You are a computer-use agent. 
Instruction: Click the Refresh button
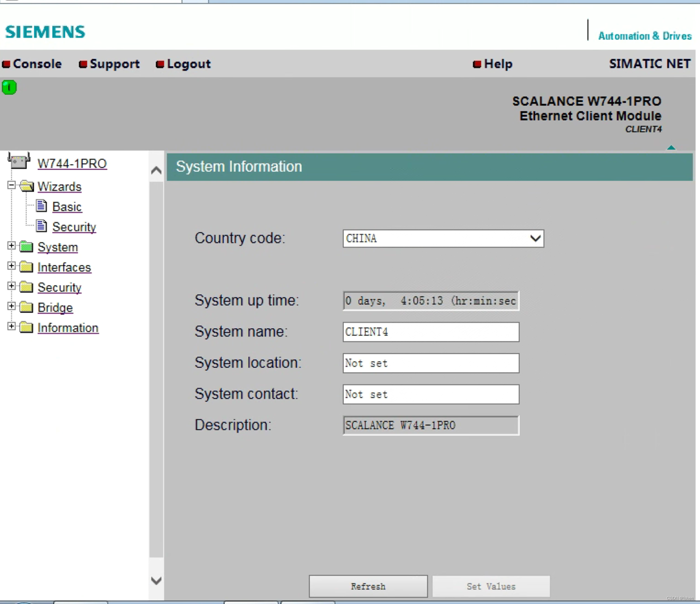tap(368, 586)
